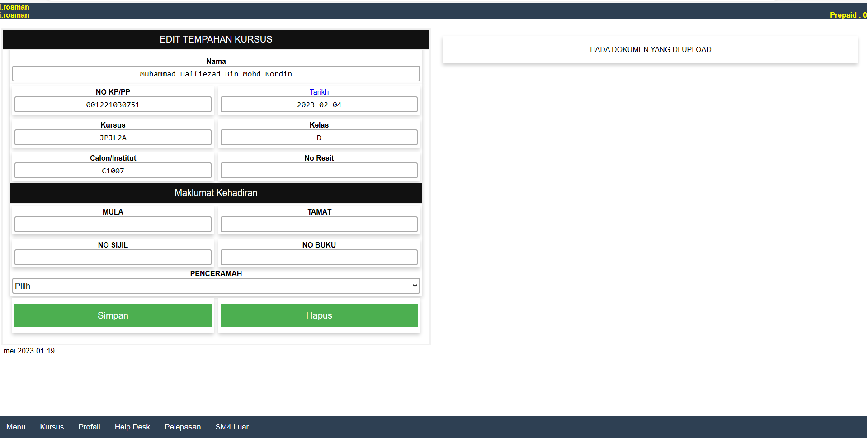Image resolution: width=868 pixels, height=439 pixels.
Task: Open Help Desk from bottom navigation
Action: (x=132, y=427)
